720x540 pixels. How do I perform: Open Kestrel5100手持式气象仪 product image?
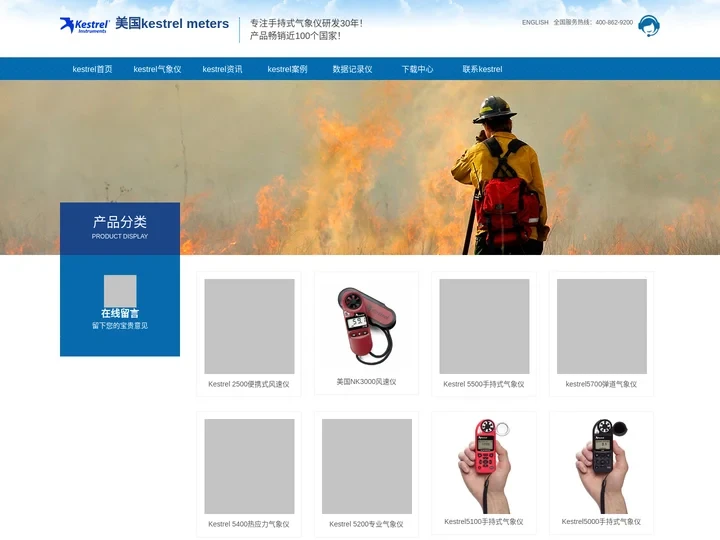tap(484, 465)
